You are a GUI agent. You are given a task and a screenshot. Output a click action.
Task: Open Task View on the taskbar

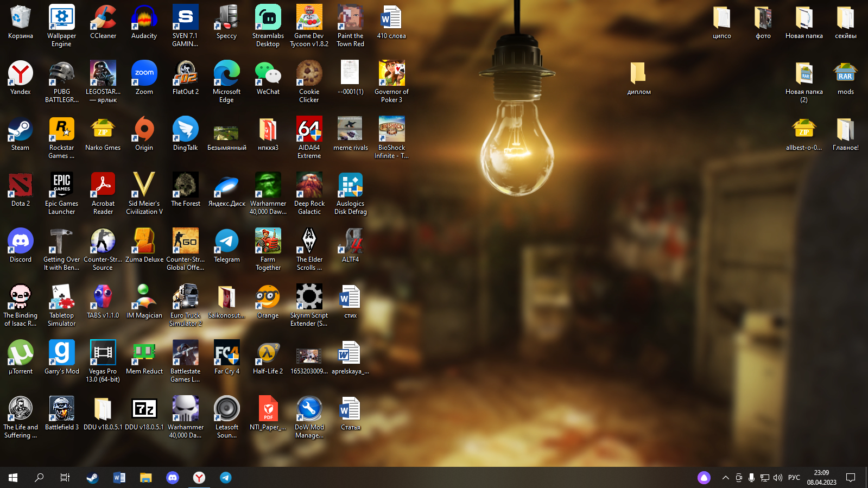[x=65, y=478]
